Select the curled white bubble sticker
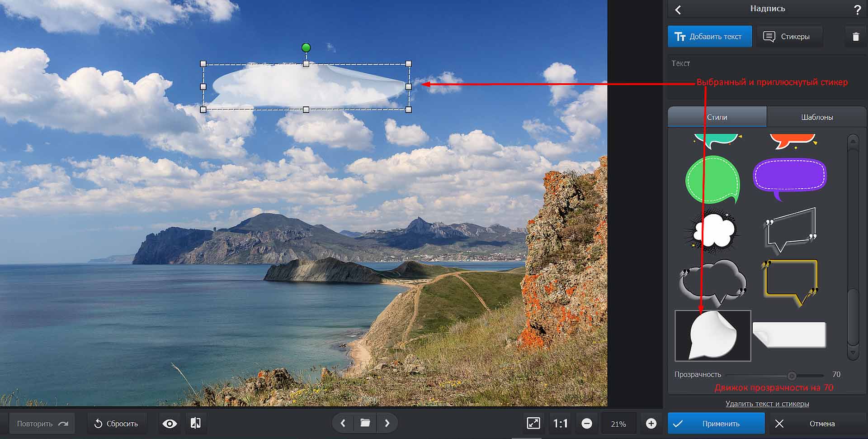This screenshot has height=439, width=868. (x=713, y=336)
